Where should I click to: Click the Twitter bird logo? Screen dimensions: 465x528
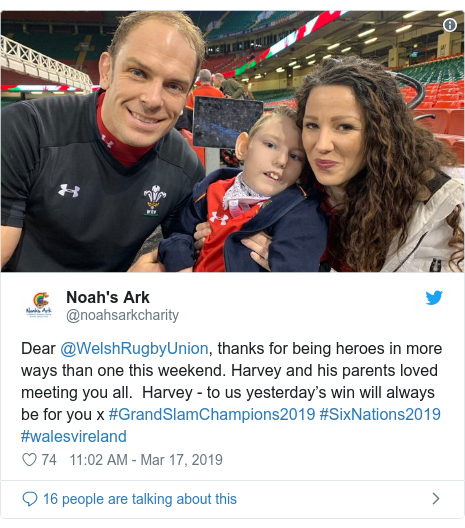coord(434,297)
